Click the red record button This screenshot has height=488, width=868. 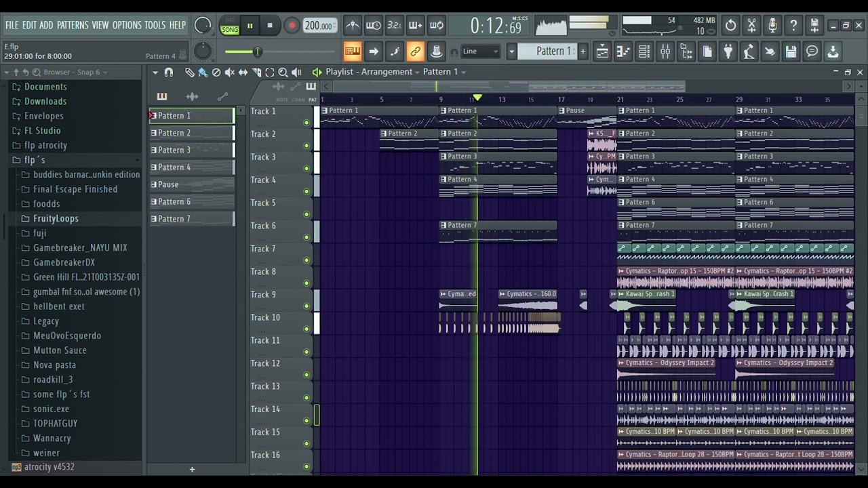point(292,26)
